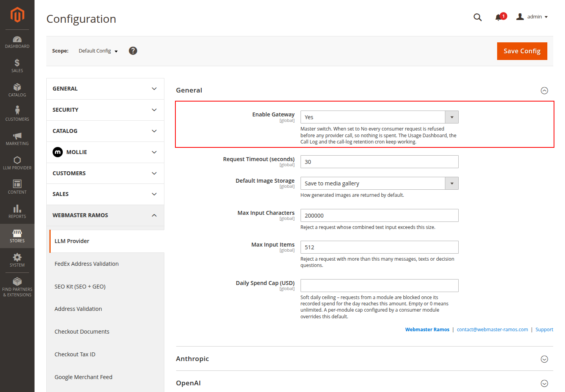565x392 pixels.
Task: Open the Default Config scope switcher
Action: coord(98,51)
